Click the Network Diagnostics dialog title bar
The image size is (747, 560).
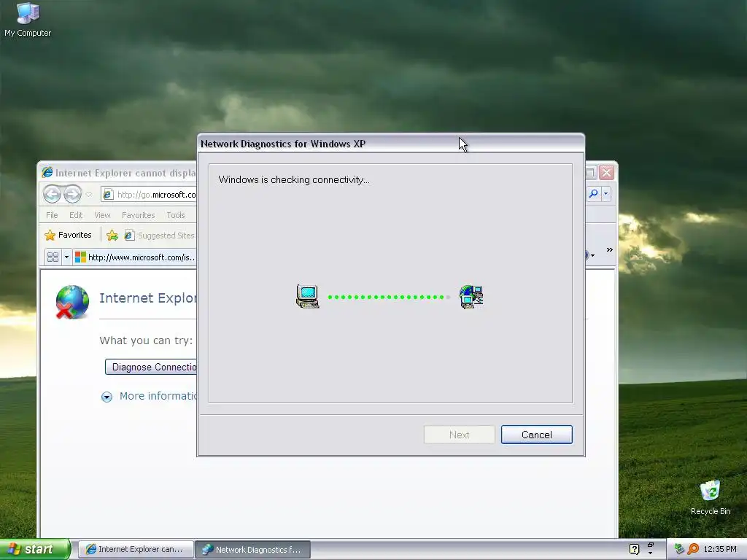click(x=391, y=144)
